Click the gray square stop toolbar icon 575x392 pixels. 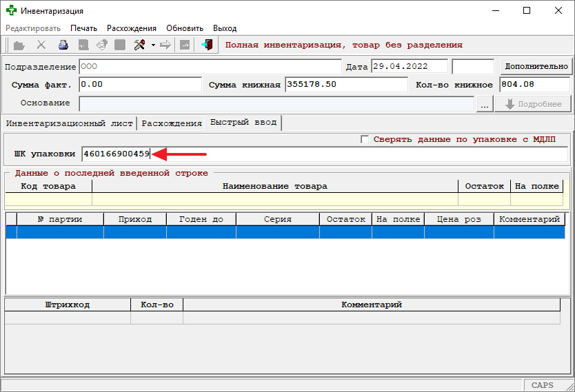120,45
